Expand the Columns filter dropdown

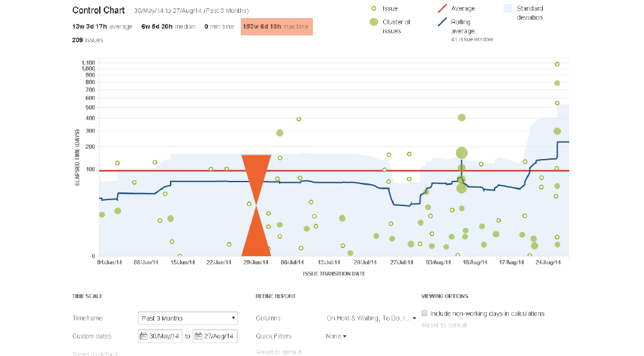point(372,318)
